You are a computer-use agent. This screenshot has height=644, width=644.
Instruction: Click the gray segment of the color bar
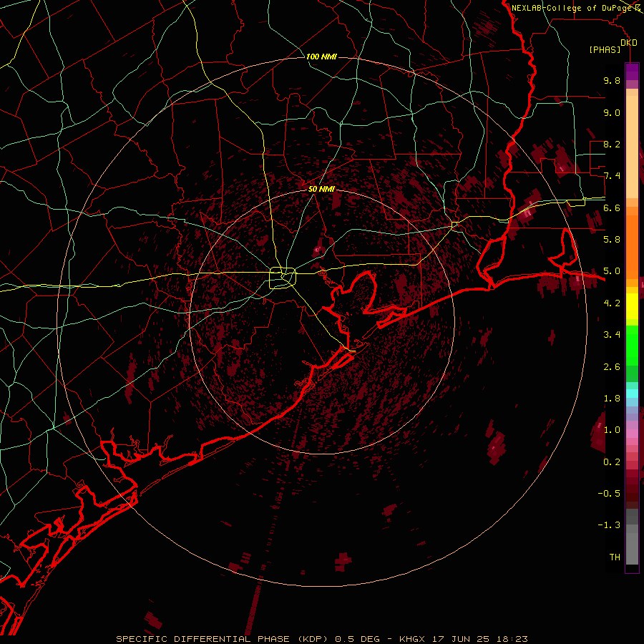point(632,536)
